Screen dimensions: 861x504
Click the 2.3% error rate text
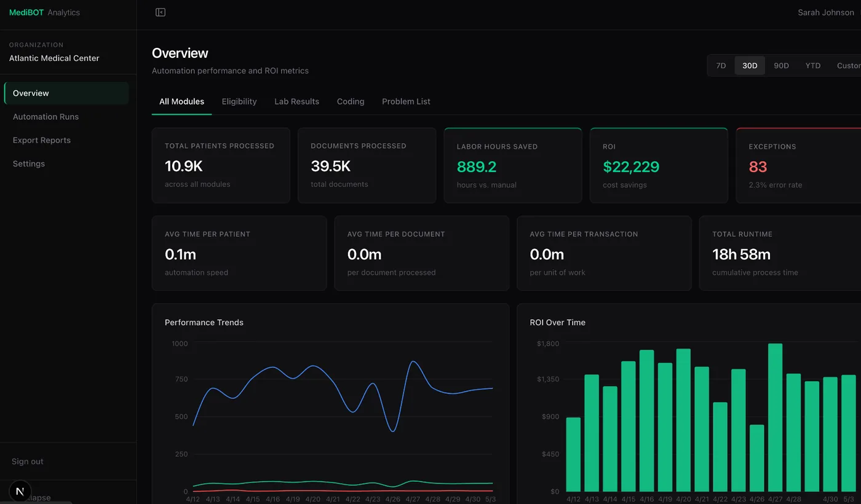coord(776,185)
